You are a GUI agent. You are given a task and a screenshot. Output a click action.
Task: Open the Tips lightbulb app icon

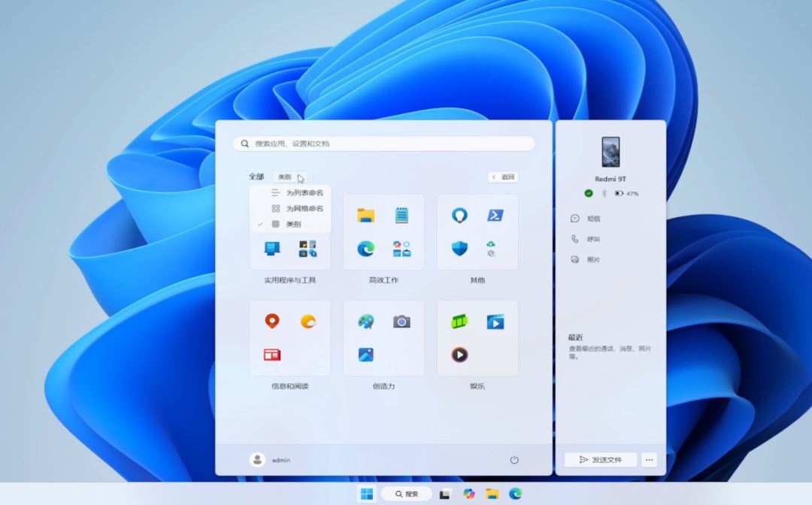coord(459,216)
